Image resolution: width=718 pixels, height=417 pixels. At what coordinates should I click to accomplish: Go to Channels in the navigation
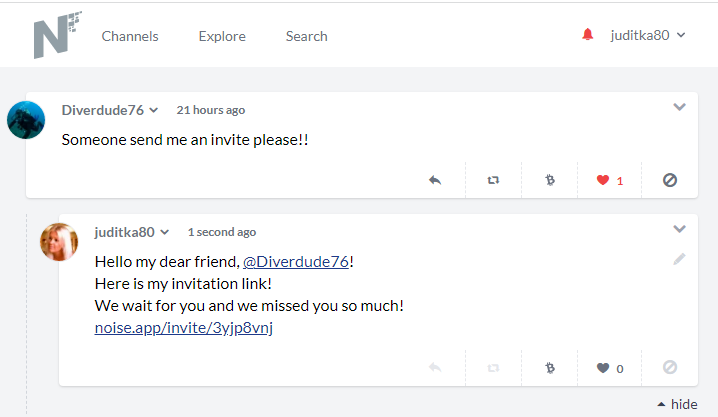(x=130, y=36)
